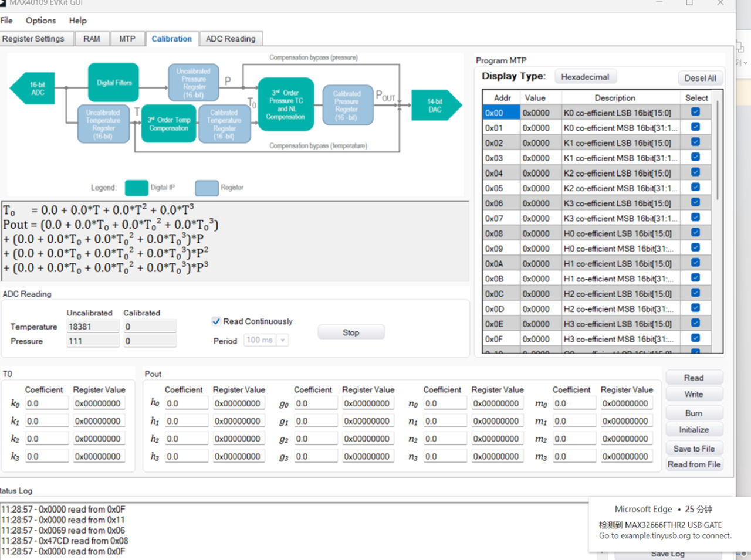Image resolution: width=751 pixels, height=560 pixels.
Task: Uncheck the Read Continuously checkbox
Action: (x=216, y=321)
